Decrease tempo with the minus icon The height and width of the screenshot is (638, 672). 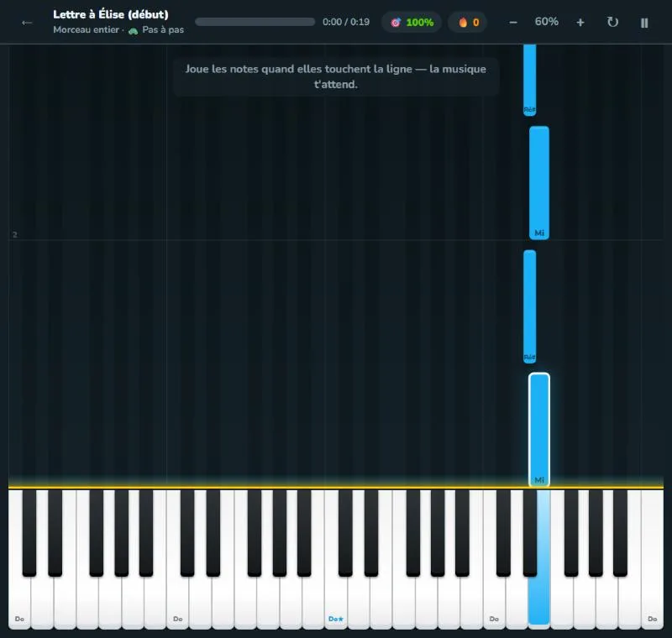tap(513, 23)
